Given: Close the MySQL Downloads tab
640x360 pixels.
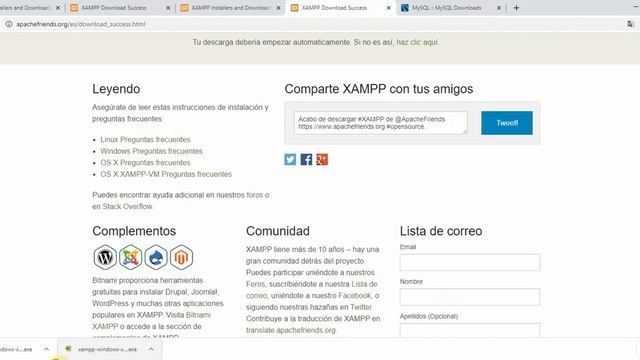Looking at the screenshot, I should [499, 8].
